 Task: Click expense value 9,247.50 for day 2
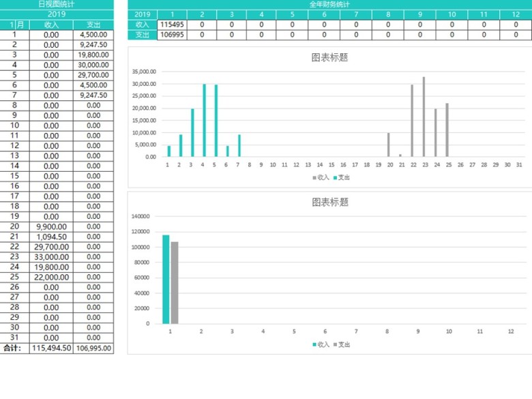93,45
